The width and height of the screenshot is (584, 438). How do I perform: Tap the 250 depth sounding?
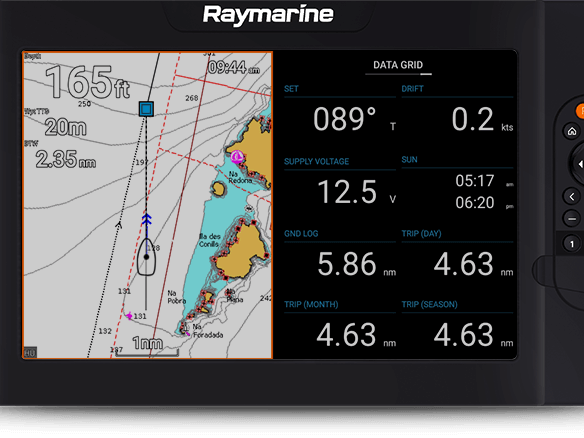pos(85,104)
